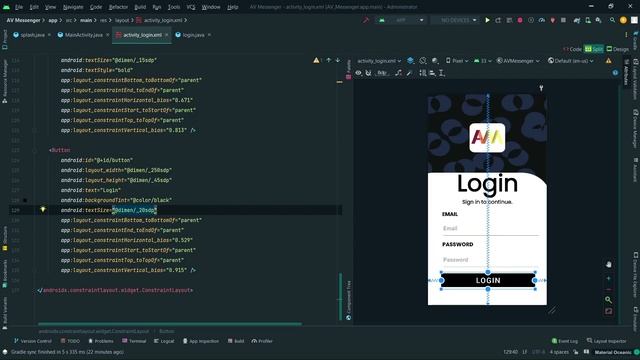
Task: Click the intention lightbulb icon on line 129
Action: point(42,210)
